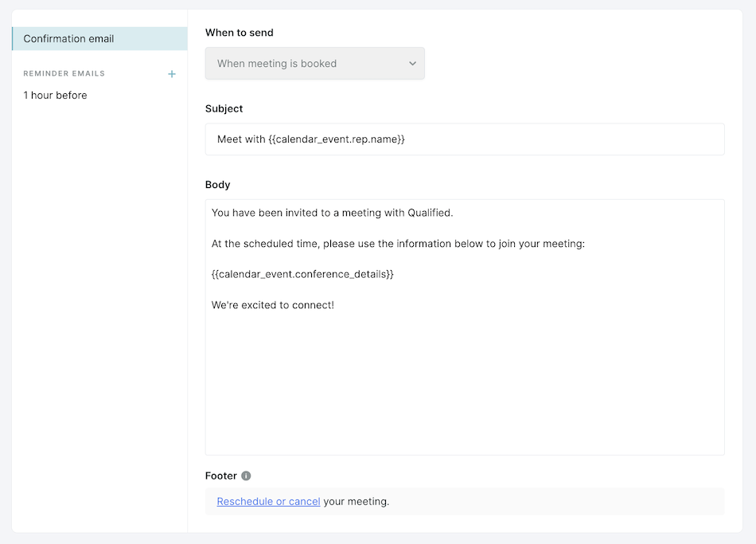Click the line 'We're excited to connect!'
This screenshot has width=756, height=544.
click(x=273, y=305)
